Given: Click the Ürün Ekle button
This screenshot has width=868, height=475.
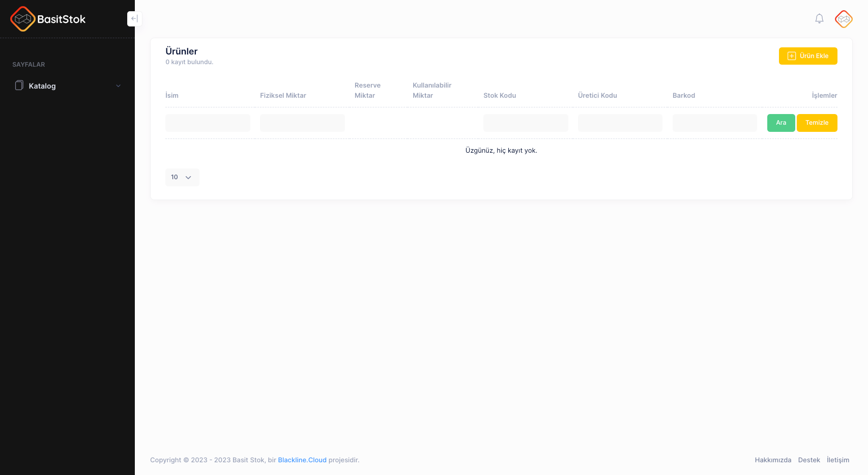Looking at the screenshot, I should point(807,56).
